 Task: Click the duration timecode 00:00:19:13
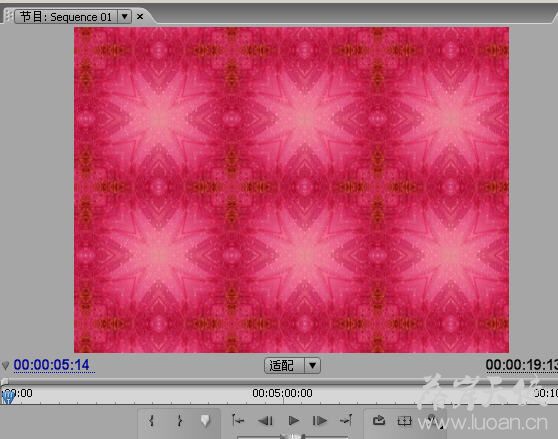tap(521, 365)
